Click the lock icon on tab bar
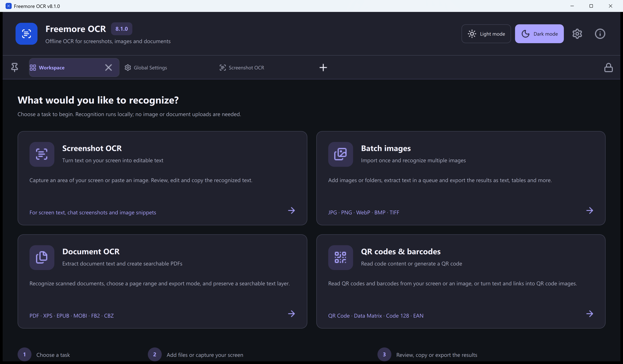This screenshot has width=623, height=364. pos(608,67)
